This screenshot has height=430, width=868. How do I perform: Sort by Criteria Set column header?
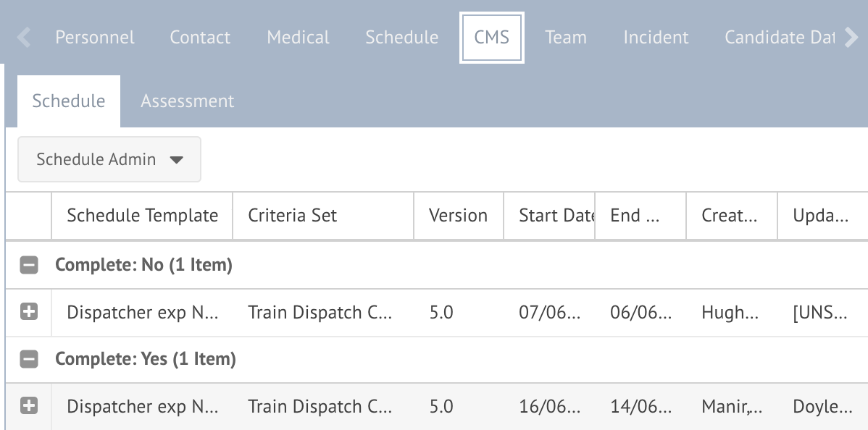click(x=322, y=216)
